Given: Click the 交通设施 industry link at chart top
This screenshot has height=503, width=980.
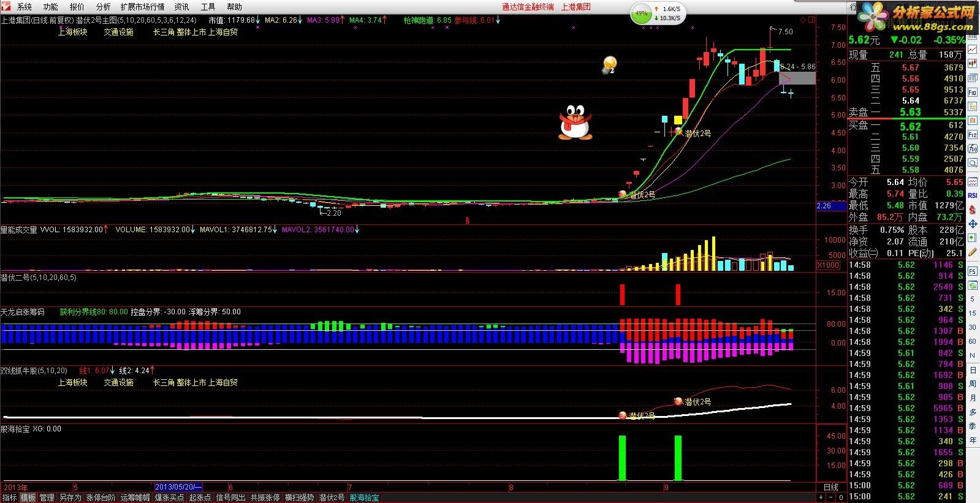Looking at the screenshot, I should [118, 32].
